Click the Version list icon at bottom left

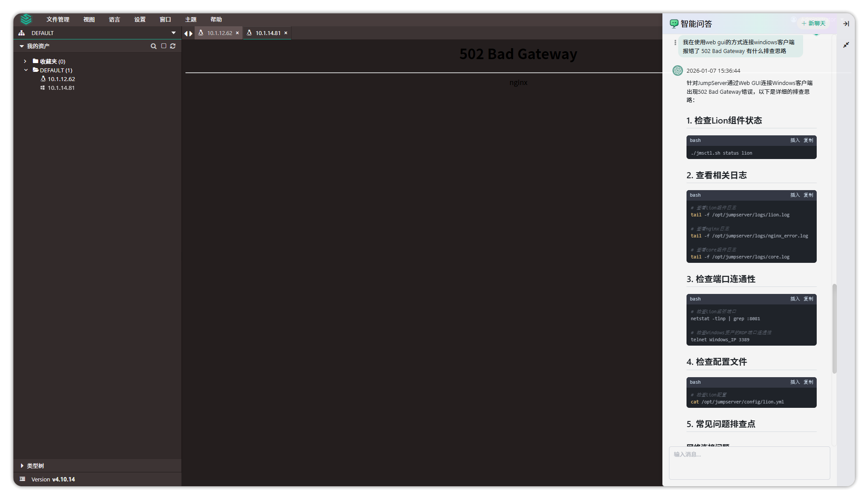22,479
